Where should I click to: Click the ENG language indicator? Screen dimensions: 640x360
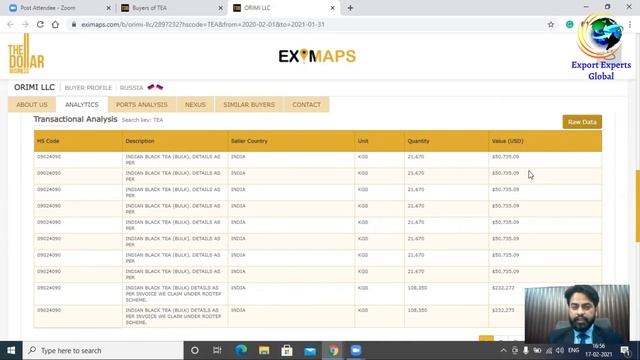pyautogui.click(x=573, y=350)
